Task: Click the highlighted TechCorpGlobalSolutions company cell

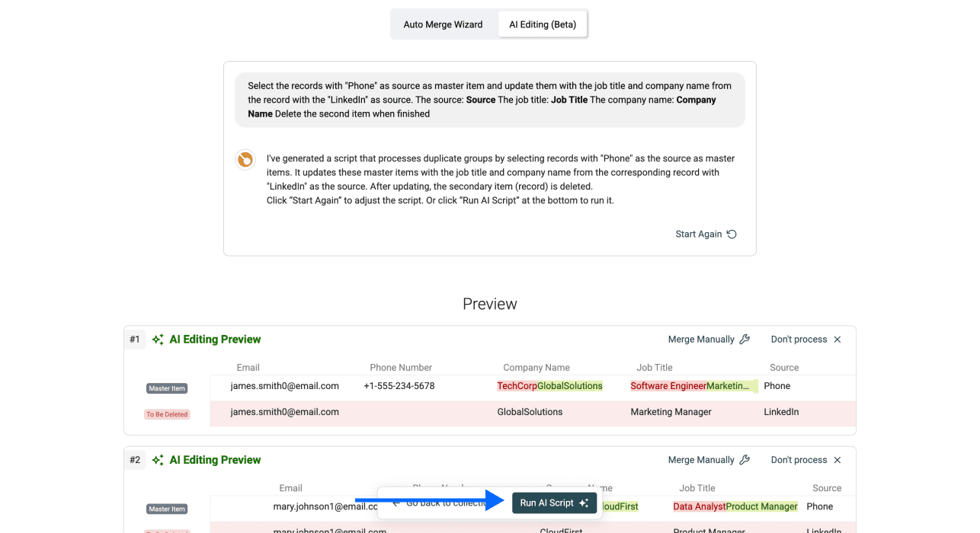Action: pyautogui.click(x=550, y=386)
